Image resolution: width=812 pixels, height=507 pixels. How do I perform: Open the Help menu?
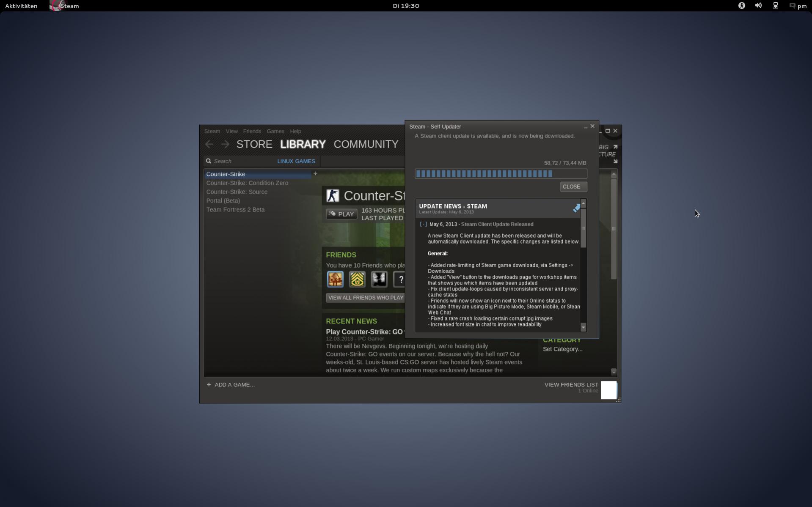(x=295, y=131)
